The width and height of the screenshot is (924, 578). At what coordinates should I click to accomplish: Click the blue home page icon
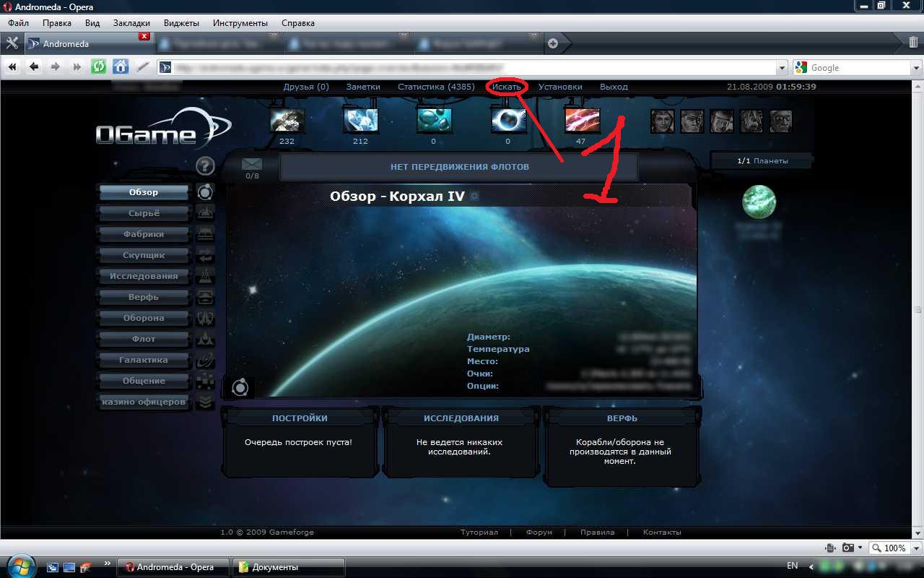tap(121, 66)
